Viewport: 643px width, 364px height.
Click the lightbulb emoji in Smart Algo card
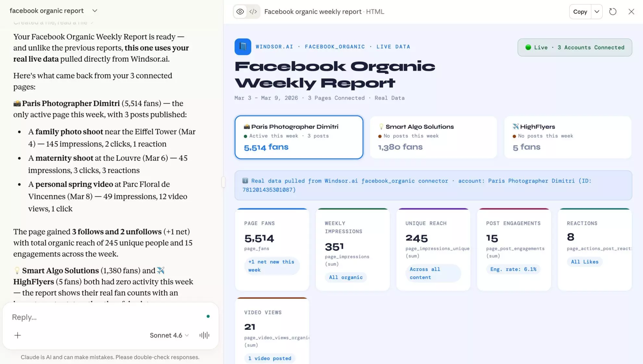381,127
